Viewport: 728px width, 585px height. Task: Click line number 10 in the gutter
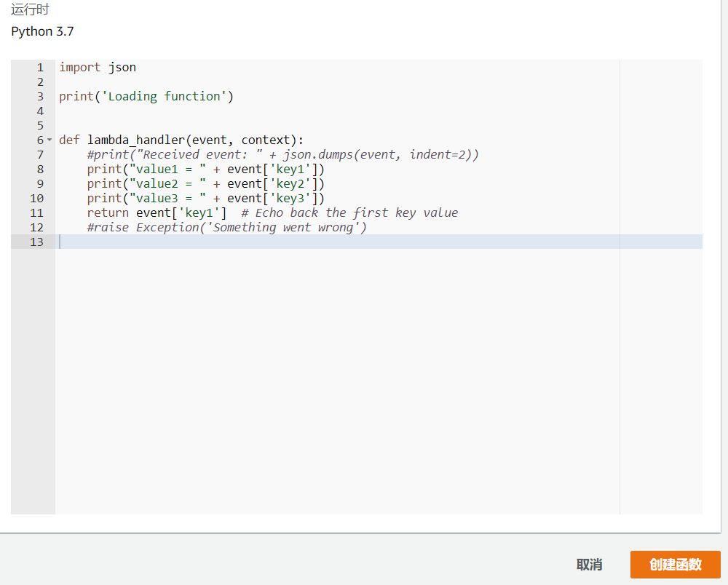click(x=36, y=198)
